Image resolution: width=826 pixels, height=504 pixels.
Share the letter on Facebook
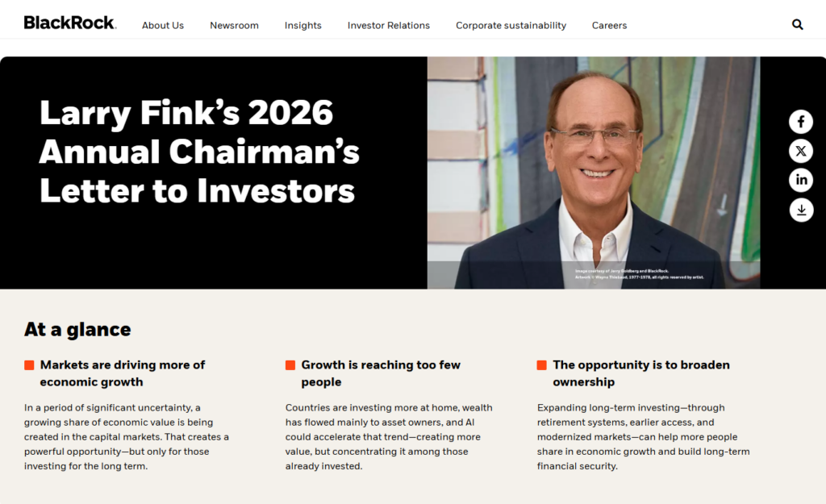[801, 122]
